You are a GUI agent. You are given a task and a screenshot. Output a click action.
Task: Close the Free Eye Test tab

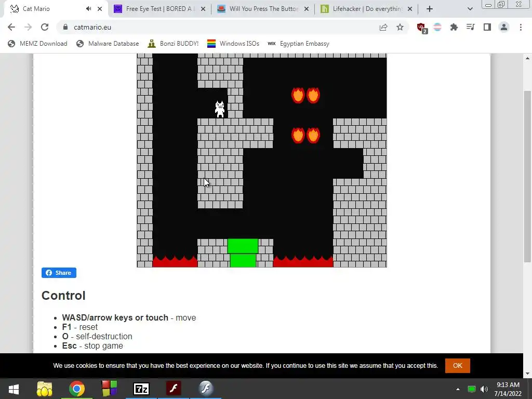coord(203,9)
